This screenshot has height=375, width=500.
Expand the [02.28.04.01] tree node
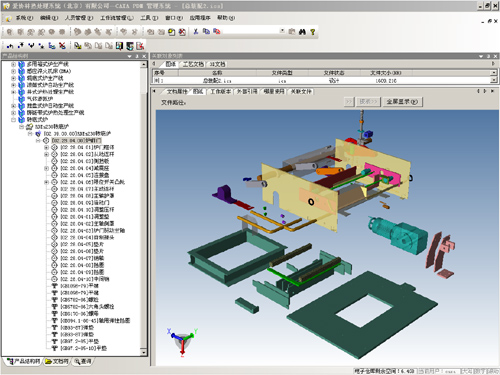[x=46, y=147]
